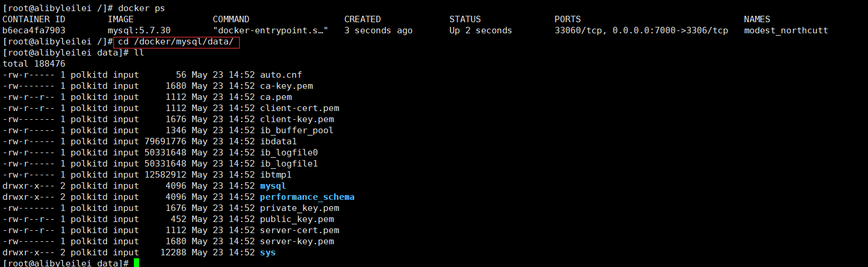Click the public_key.pem file name
Screen dimensions: 868x267
pyautogui.click(x=297, y=219)
